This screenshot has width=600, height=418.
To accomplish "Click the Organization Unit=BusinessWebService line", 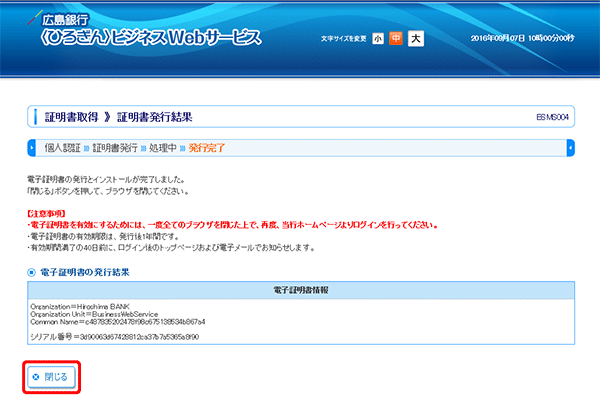I will tap(94, 314).
